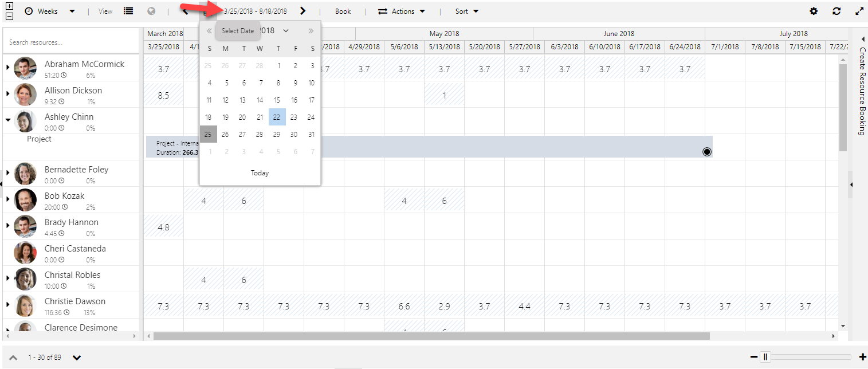868x369 pixels.
Task: Go to next month in calendar
Action: 311,31
